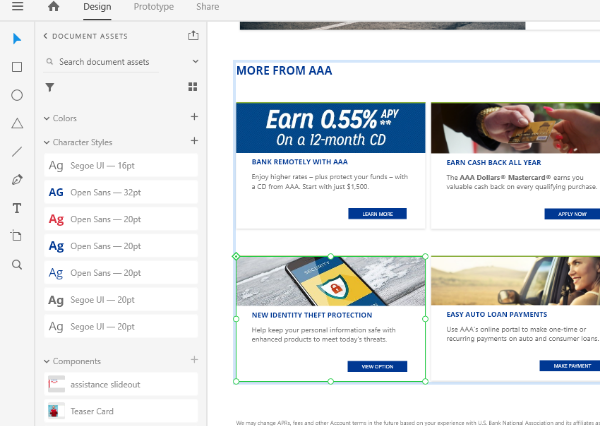Choose the Line tool
Image resolution: width=600 pixels, height=426 pixels.
click(x=17, y=152)
